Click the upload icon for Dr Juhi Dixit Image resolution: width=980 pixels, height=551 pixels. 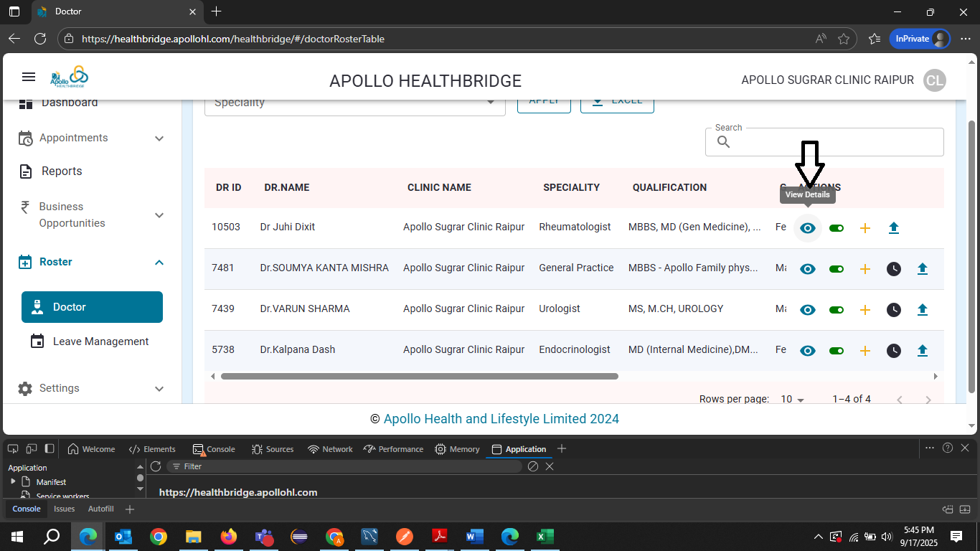coord(894,228)
